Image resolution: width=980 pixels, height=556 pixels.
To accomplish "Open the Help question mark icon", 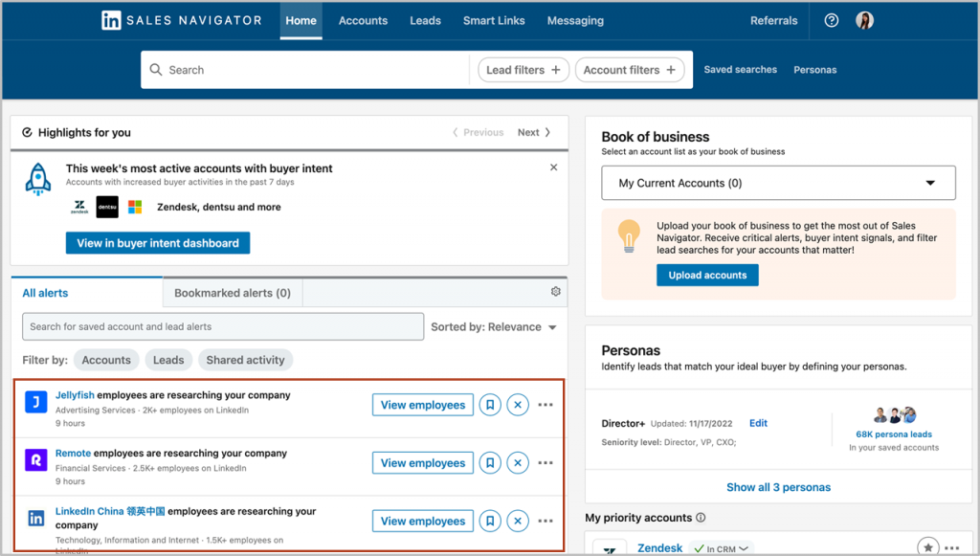I will click(831, 20).
